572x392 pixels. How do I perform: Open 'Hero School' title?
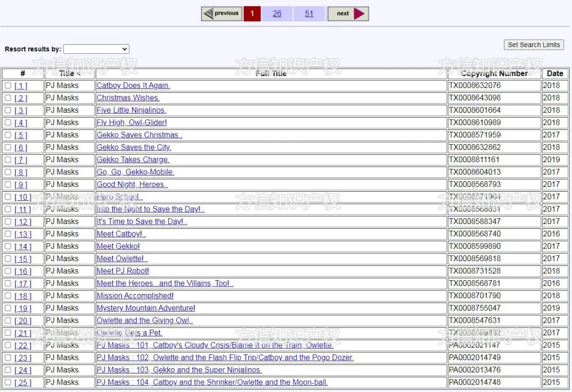(119, 197)
